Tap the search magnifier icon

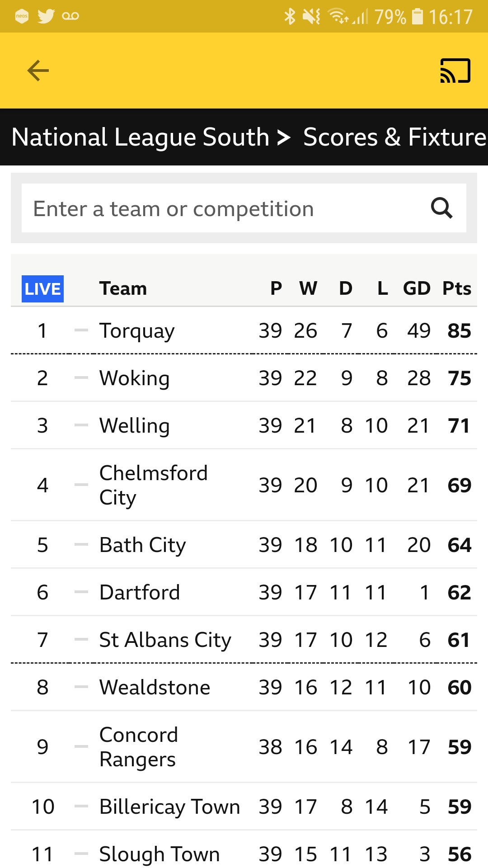point(441,208)
